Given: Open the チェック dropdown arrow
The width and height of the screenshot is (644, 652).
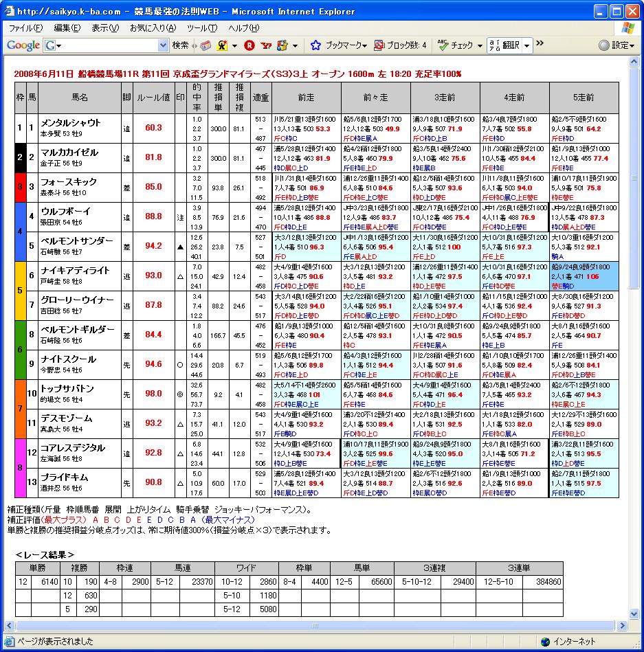Looking at the screenshot, I should point(480,46).
